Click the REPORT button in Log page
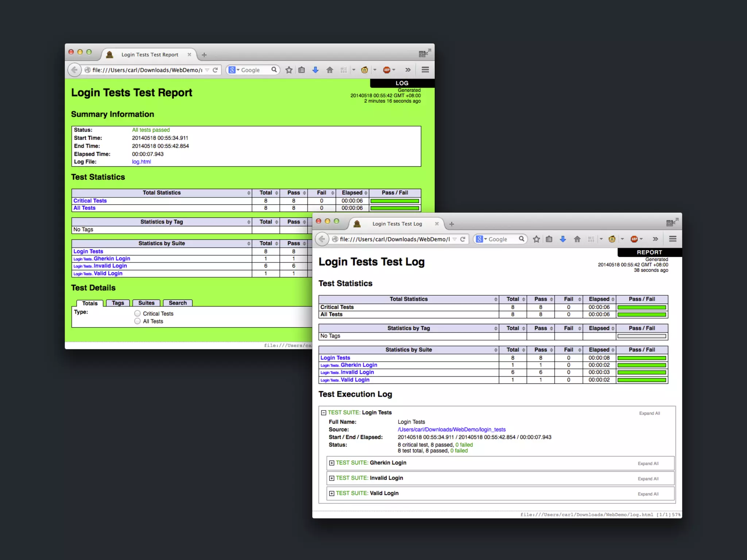The height and width of the screenshot is (560, 747). (x=649, y=252)
